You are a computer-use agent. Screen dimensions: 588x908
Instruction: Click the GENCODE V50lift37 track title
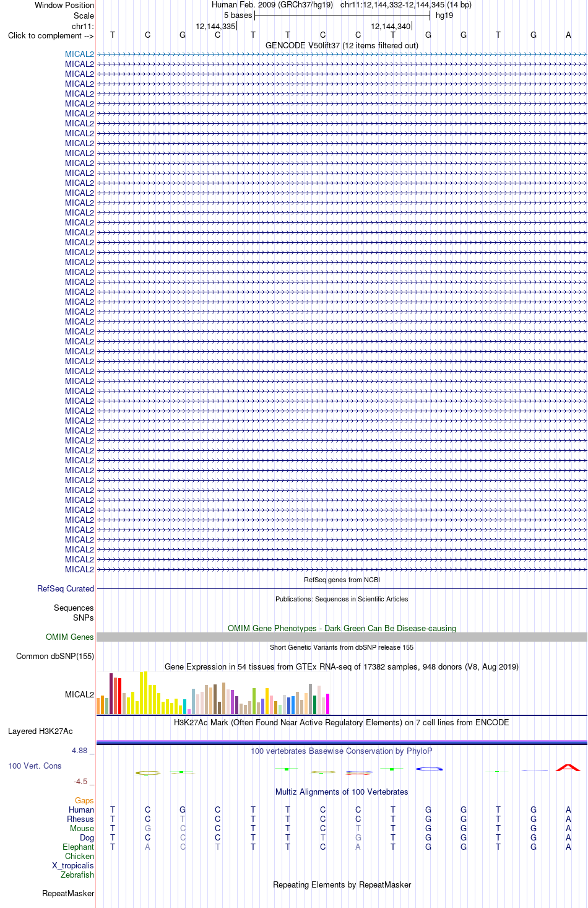[x=342, y=45]
